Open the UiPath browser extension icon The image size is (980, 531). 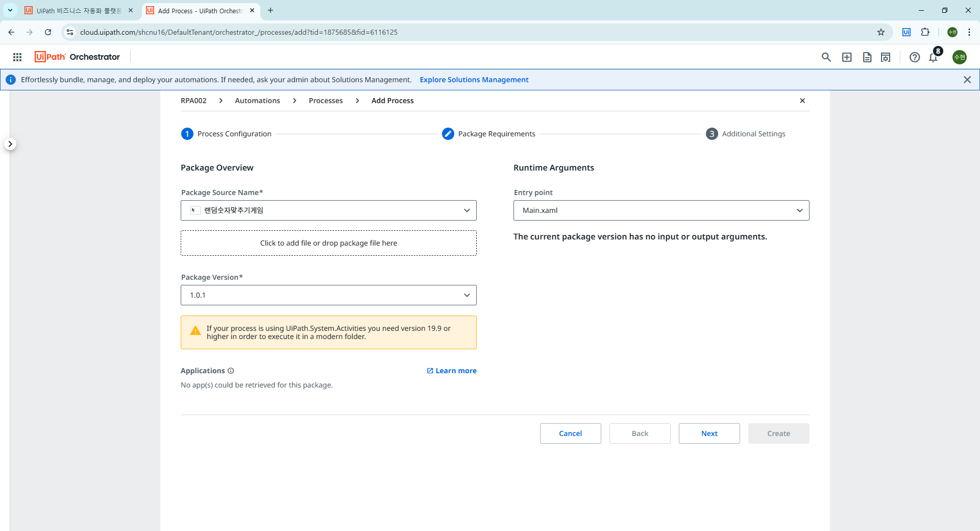[x=906, y=32]
